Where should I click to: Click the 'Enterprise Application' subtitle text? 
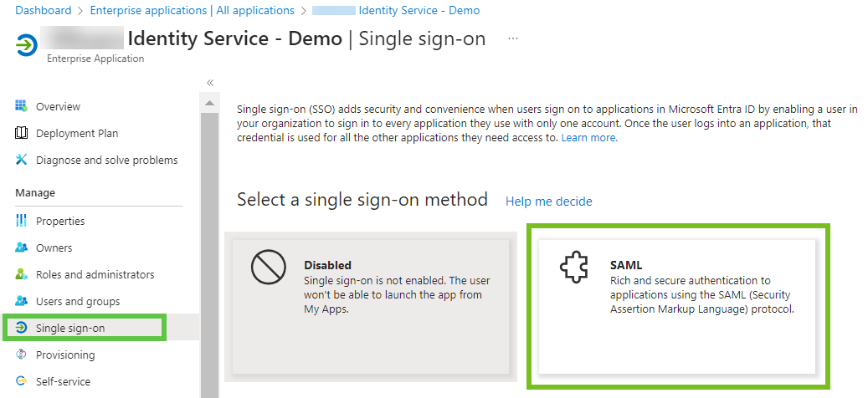point(95,59)
